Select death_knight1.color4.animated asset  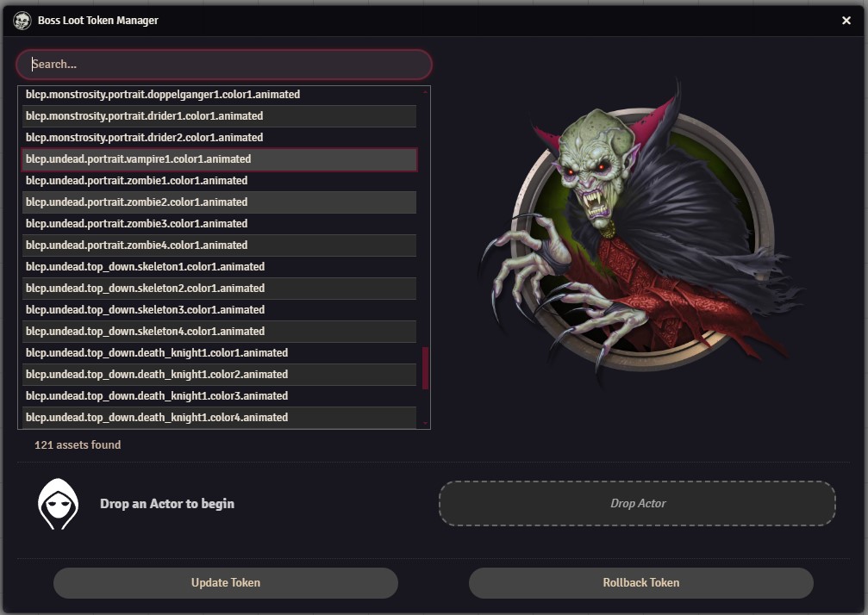coord(219,418)
